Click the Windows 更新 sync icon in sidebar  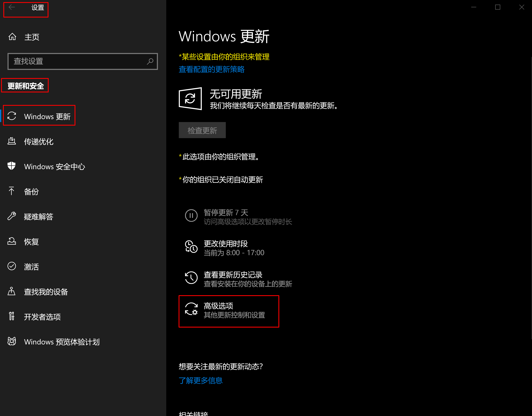tap(12, 116)
